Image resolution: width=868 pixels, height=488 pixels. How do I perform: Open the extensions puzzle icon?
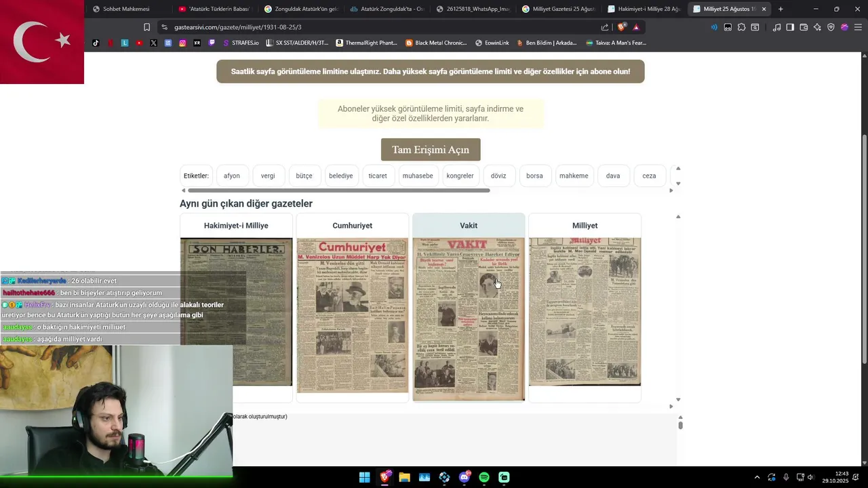coord(741,27)
